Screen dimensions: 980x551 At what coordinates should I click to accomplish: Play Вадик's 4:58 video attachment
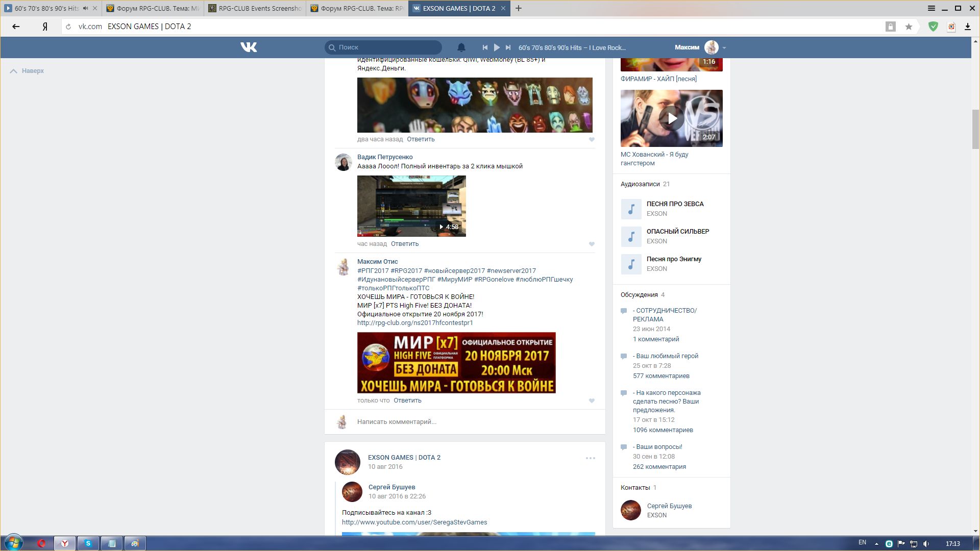[411, 206]
